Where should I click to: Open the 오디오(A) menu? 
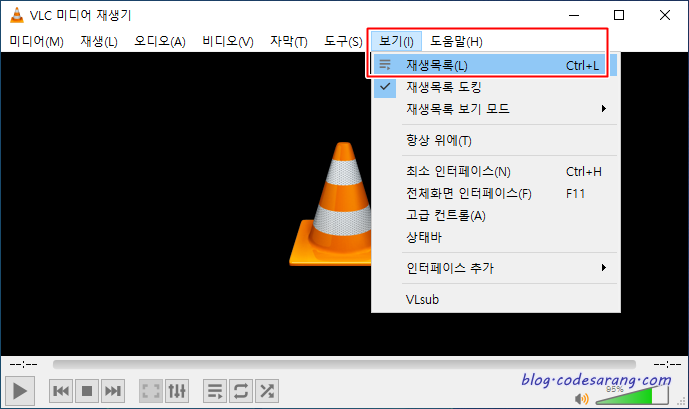160,41
